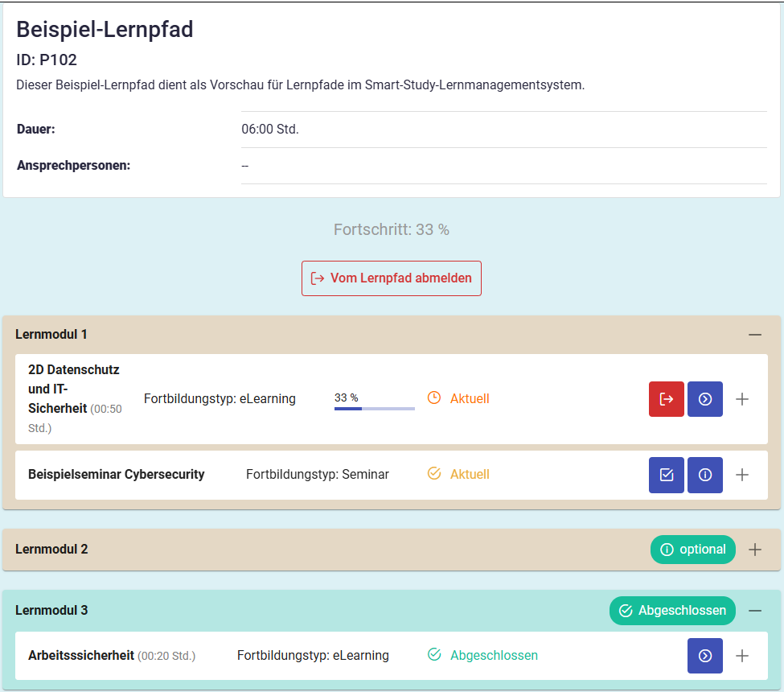
Task: Click Abgeschlossen badge on Lernmodul 3
Action: tap(672, 611)
